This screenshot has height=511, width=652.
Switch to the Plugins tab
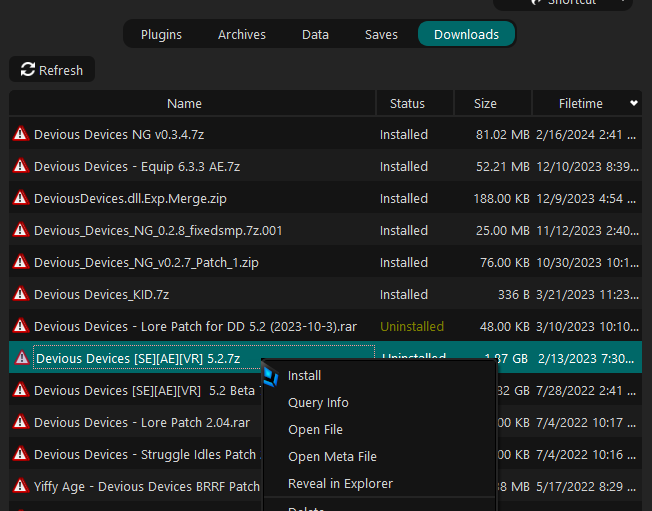161,34
